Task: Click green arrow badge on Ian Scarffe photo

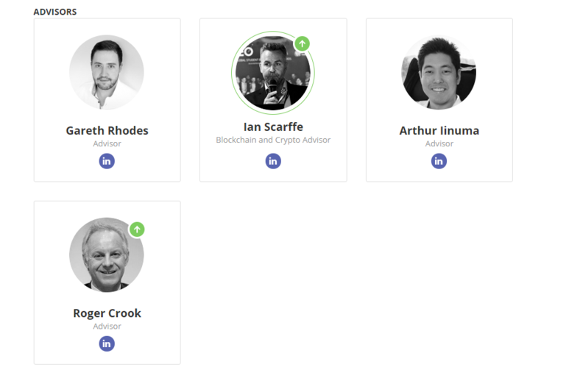Action: point(302,44)
